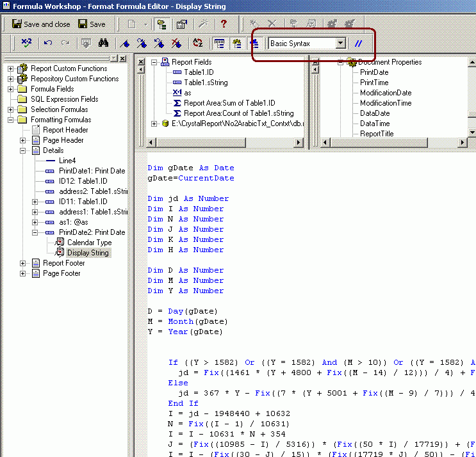Click the Undo arrow icon
The image size is (476, 457).
click(48, 43)
